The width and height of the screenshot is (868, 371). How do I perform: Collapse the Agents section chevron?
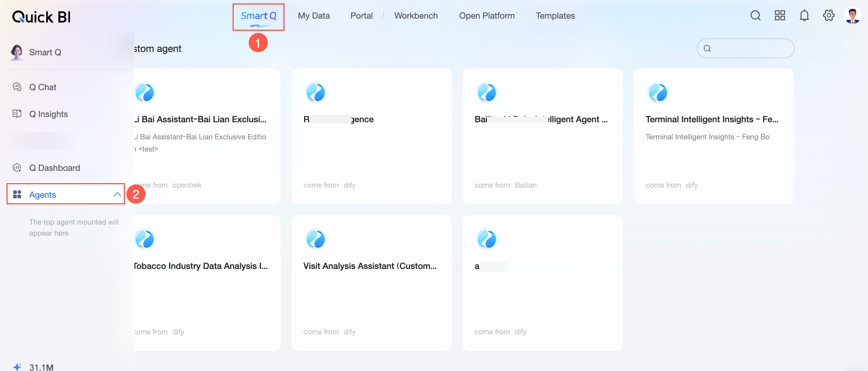coord(117,194)
